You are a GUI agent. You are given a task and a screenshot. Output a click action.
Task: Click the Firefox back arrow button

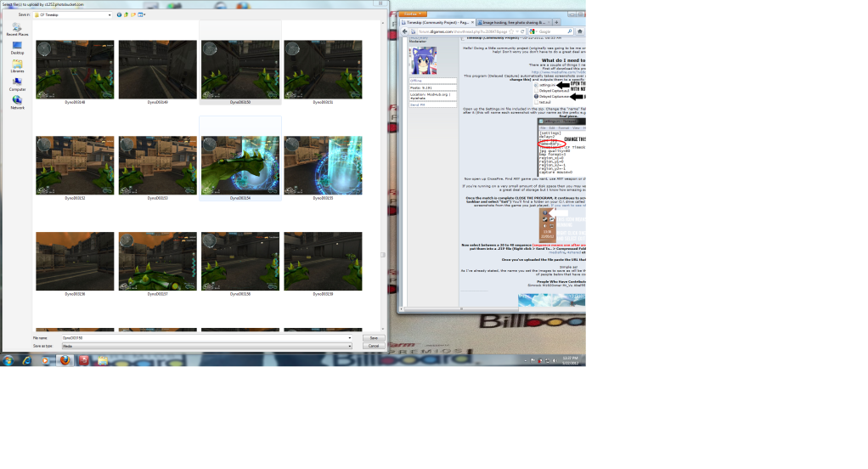404,31
